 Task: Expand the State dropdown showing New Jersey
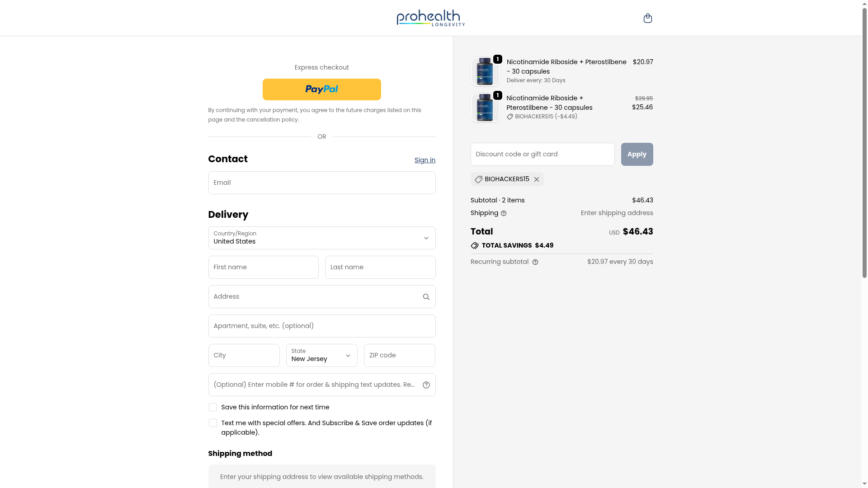pos(321,356)
